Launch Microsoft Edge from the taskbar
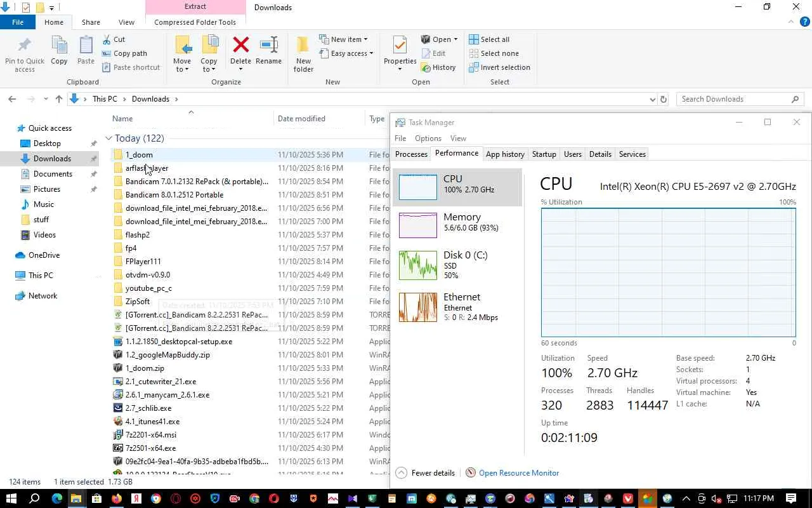Viewport: 812px width, 508px height. coord(56,498)
